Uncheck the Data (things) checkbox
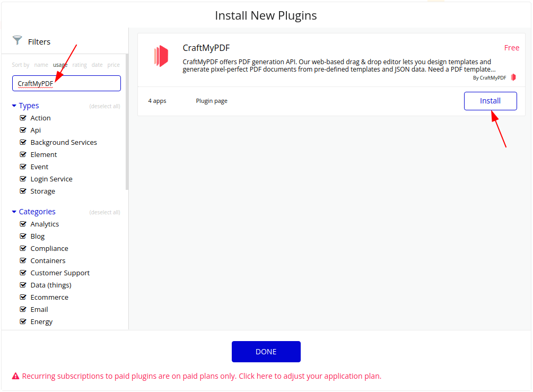 tap(23, 285)
